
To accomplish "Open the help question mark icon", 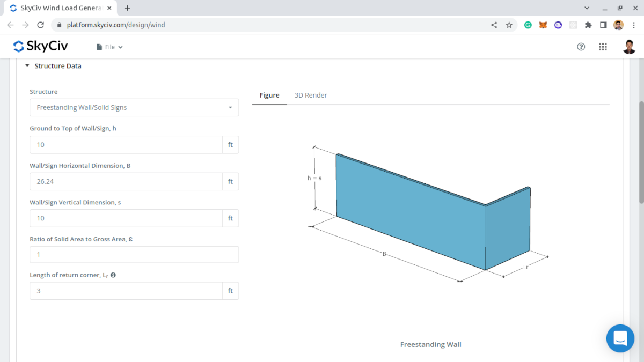I will [x=581, y=47].
